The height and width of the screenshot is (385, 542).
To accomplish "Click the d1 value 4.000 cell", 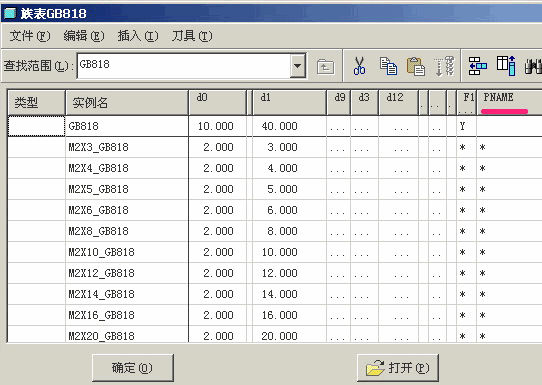I will pyautogui.click(x=289, y=168).
